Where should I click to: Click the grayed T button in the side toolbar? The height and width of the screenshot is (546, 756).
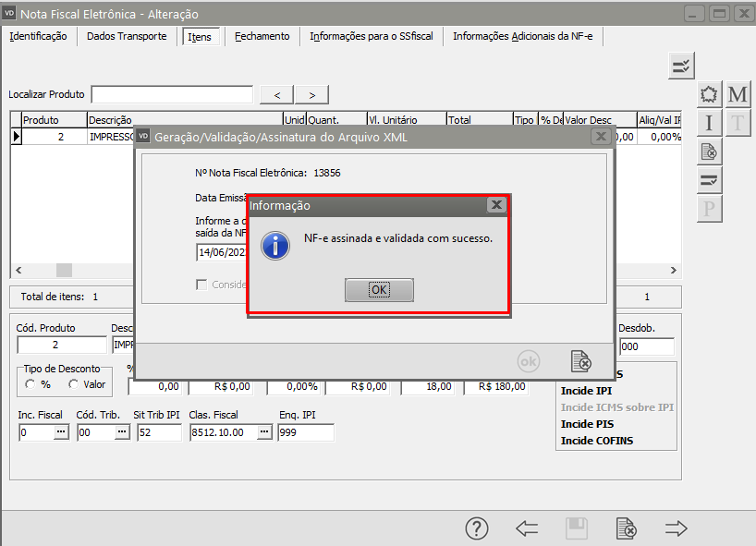738,123
